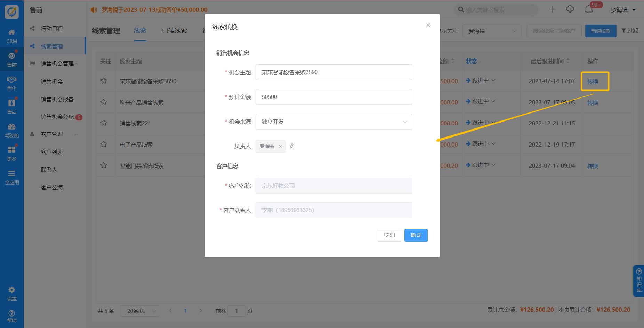
Task: Open the notification bell icon
Action: [x=589, y=10]
